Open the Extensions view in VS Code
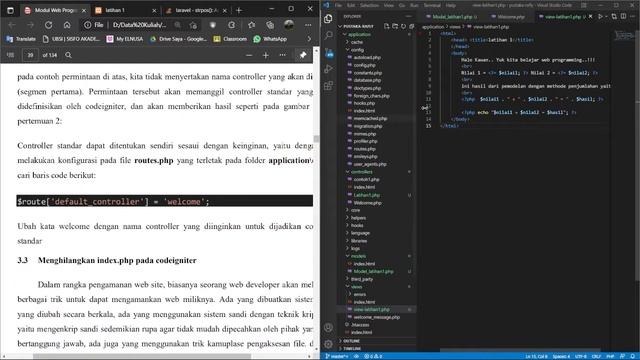The width and height of the screenshot is (640, 360). click(x=328, y=86)
